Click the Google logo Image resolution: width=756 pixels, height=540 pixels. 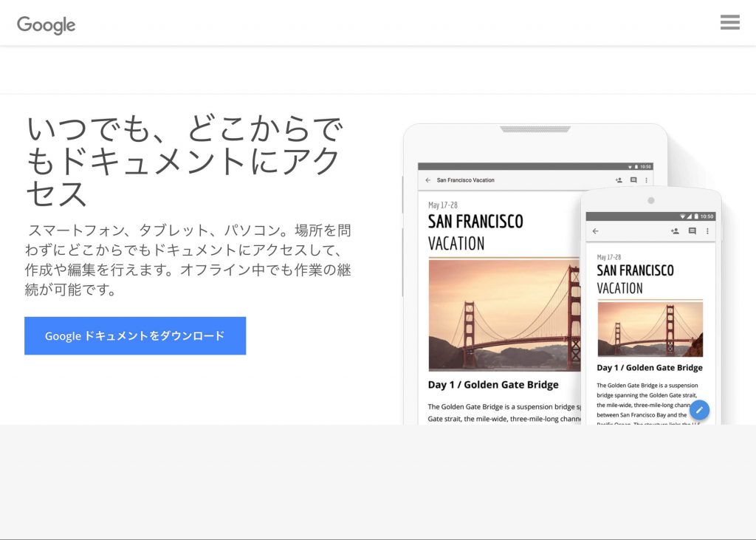(47, 25)
